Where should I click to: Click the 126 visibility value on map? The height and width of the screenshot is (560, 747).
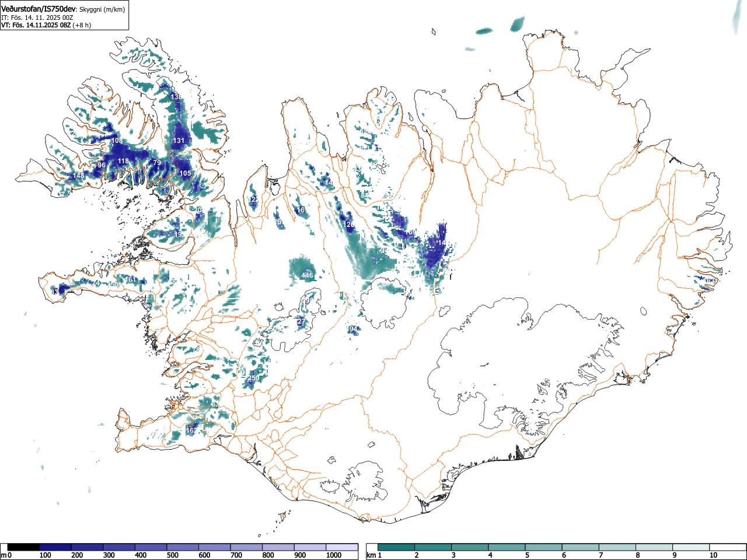click(x=349, y=225)
